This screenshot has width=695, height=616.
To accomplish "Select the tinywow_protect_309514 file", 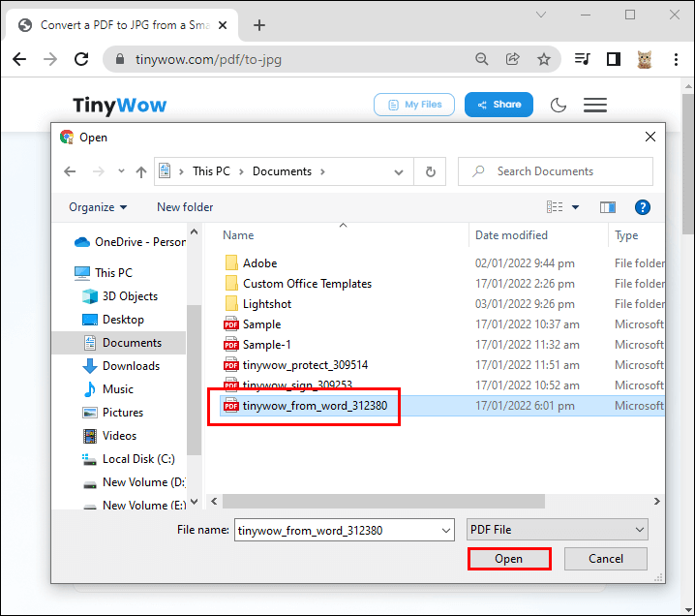I will [295, 365].
